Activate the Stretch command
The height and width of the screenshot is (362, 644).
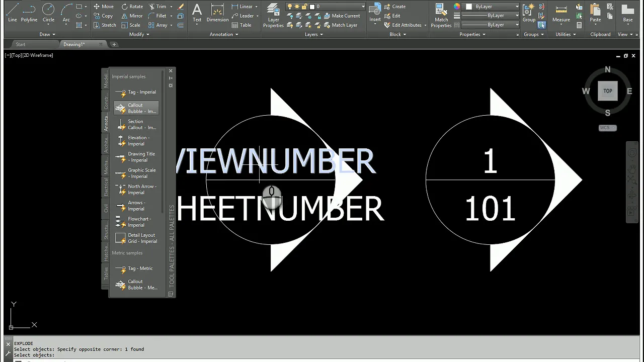tap(105, 25)
